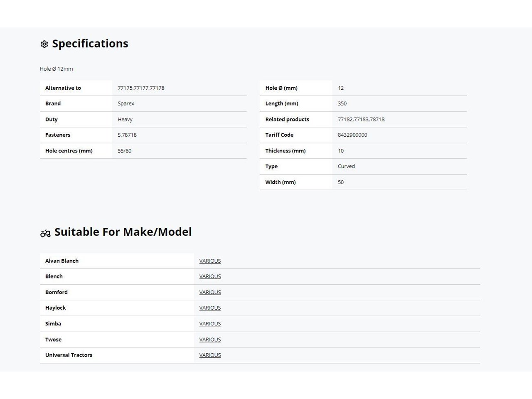
Task: Select the Fasteners label
Action: point(58,135)
